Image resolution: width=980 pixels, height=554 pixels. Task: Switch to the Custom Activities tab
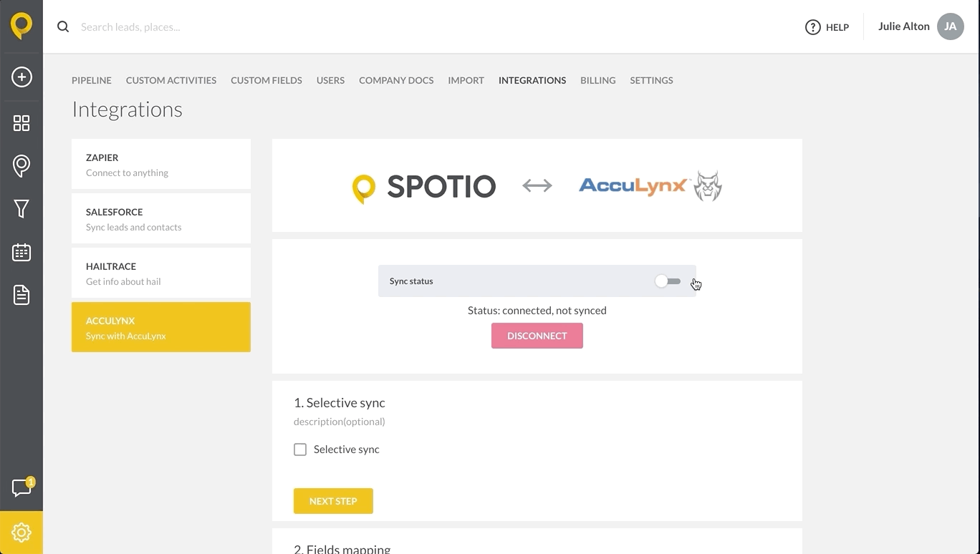(171, 80)
